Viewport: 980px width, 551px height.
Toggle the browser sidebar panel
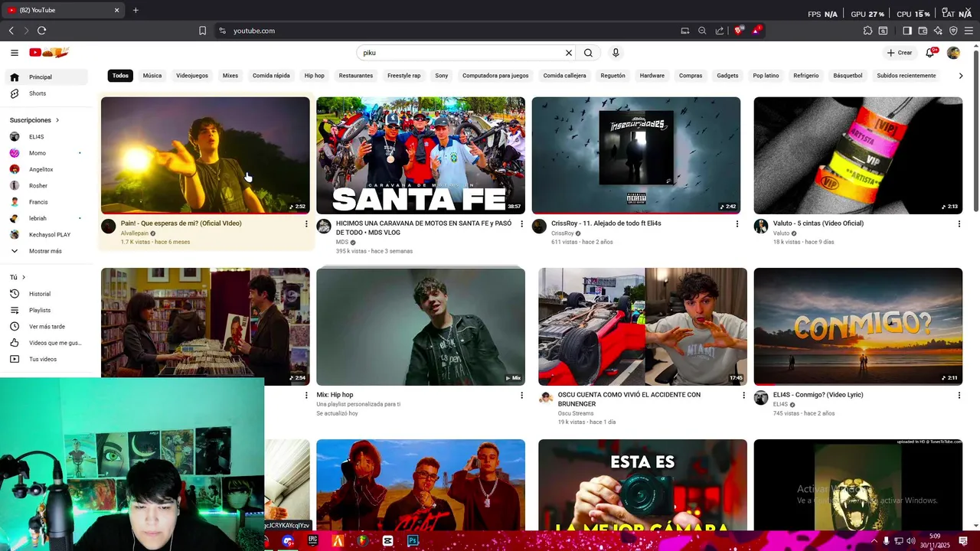click(907, 31)
